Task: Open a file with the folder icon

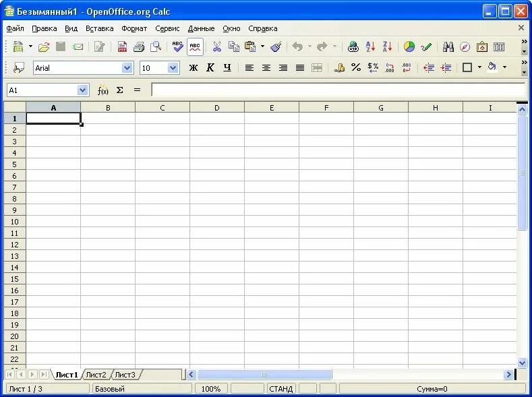Action: 44,47
